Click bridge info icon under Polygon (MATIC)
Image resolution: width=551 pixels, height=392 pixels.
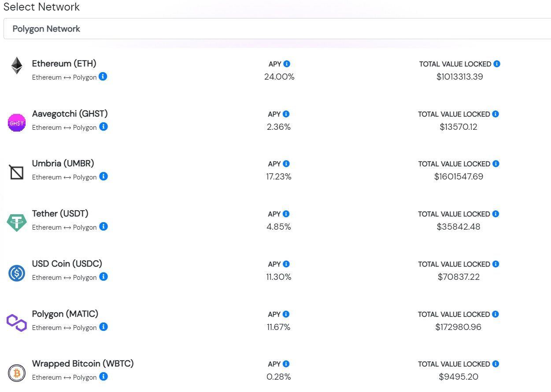pos(103,327)
